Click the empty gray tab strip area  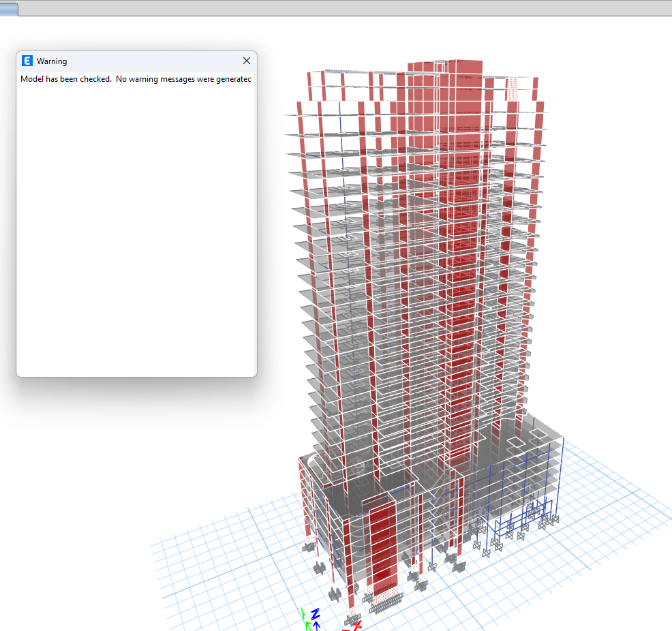pyautogui.click(x=341, y=7)
